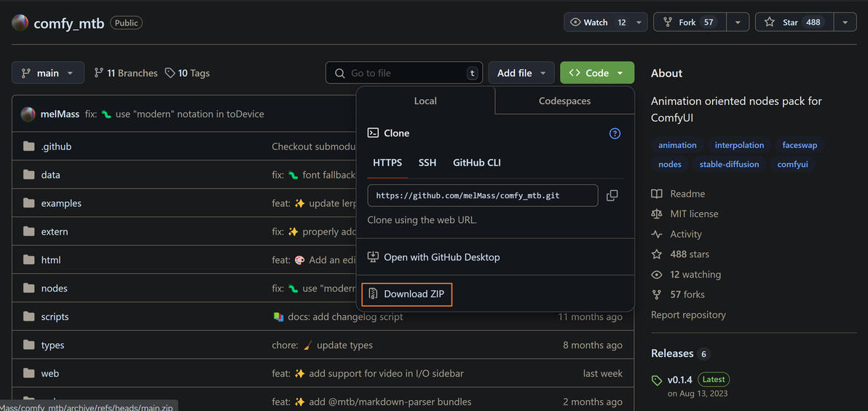Click the terminal icon beside Clone
868x411 pixels.
(x=373, y=133)
